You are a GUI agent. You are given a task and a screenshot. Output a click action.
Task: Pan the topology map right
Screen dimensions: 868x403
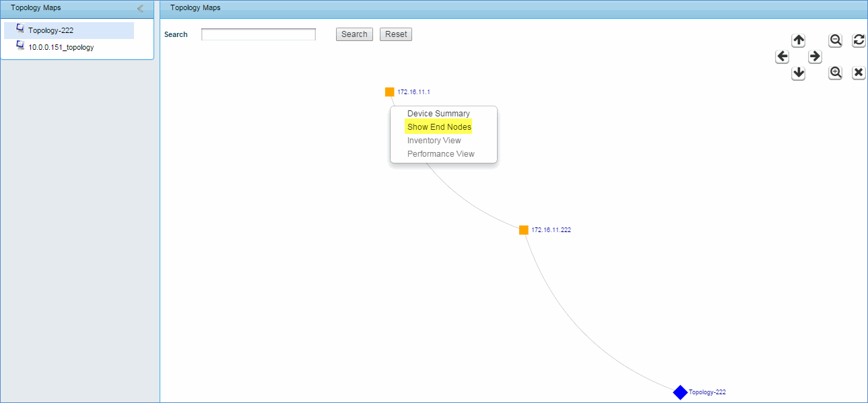pyautogui.click(x=815, y=57)
